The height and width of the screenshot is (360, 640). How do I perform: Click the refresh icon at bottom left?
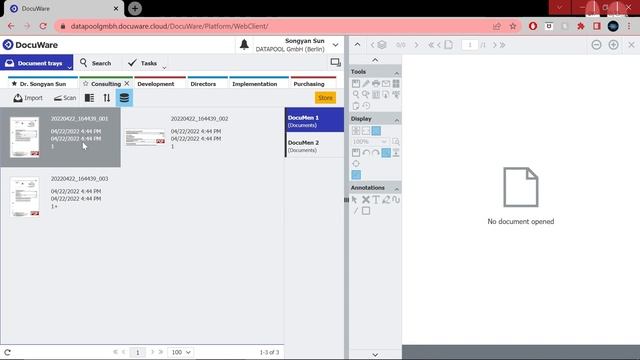7,352
